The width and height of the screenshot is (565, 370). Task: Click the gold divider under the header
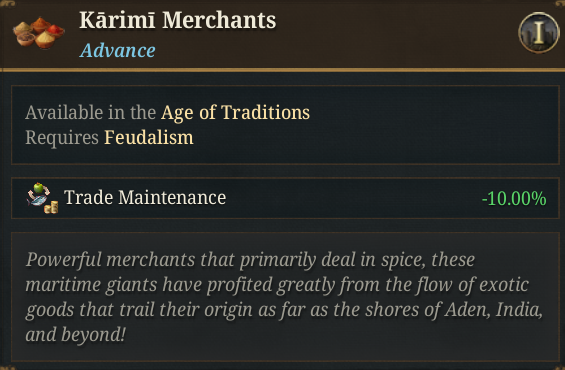(x=282, y=70)
